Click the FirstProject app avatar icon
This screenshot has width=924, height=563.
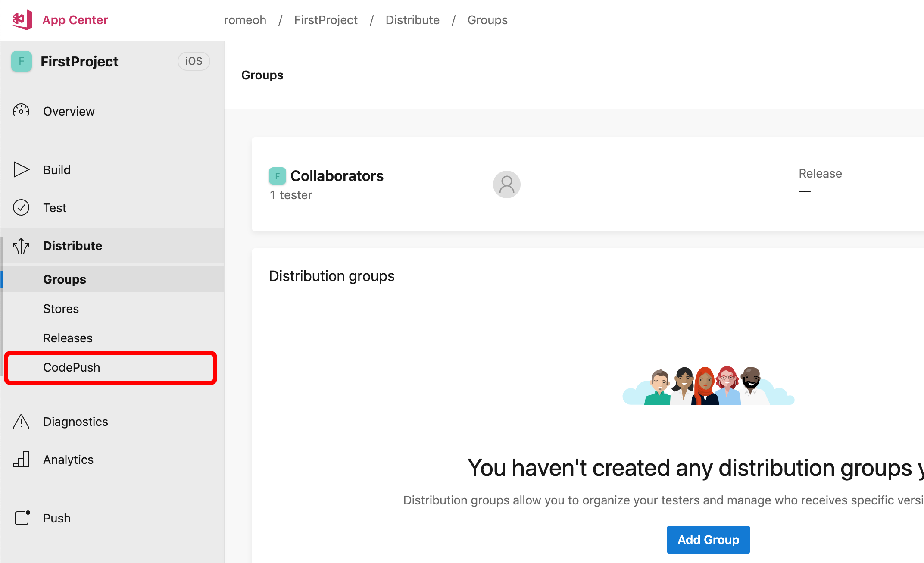click(22, 62)
